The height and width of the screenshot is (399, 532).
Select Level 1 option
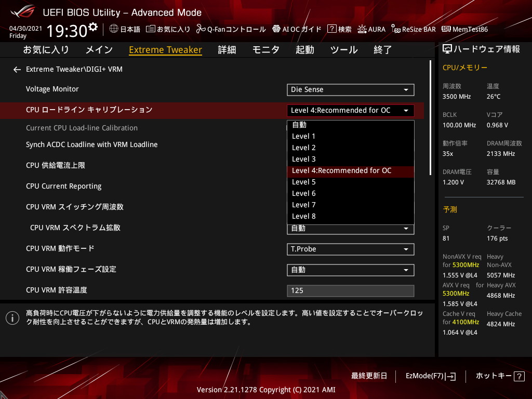351,136
